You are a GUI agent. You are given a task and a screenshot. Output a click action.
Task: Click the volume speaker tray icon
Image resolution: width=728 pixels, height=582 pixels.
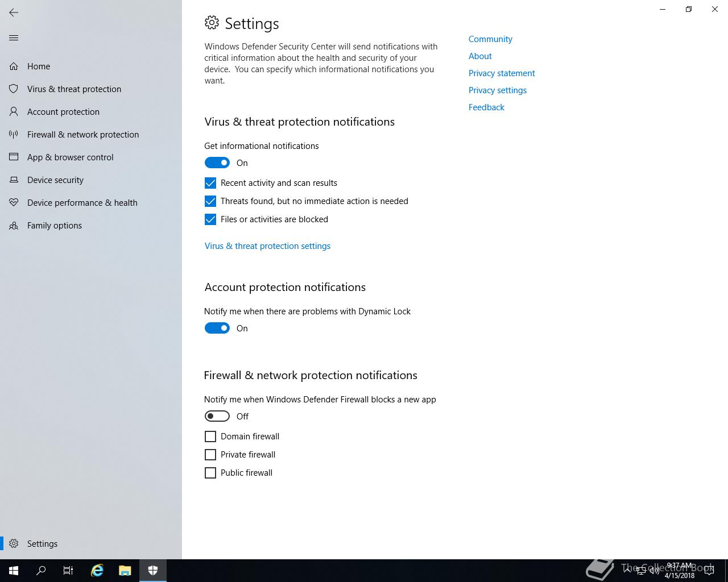654,571
